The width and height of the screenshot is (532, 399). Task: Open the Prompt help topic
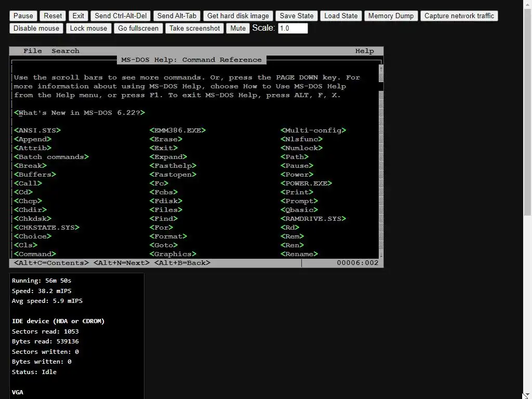point(299,201)
